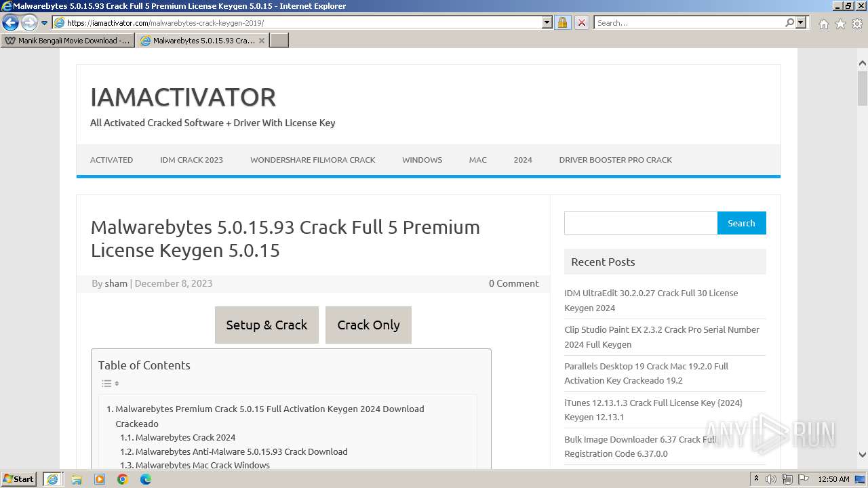The width and height of the screenshot is (868, 488).
Task: Click the 0 Comment link
Action: pyautogui.click(x=513, y=283)
